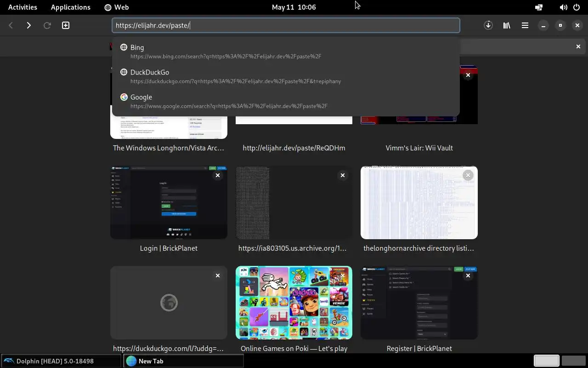
Task: Open bookmarks library icon
Action: 507,25
